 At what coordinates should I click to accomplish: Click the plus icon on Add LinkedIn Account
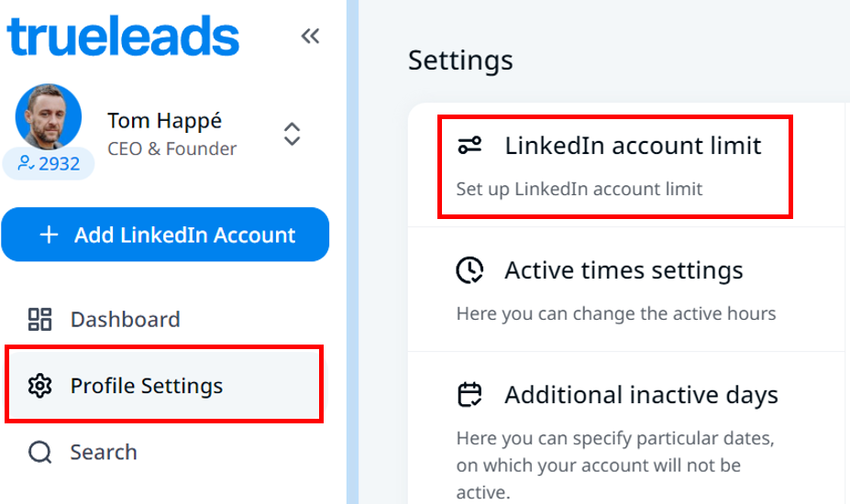[x=50, y=235]
